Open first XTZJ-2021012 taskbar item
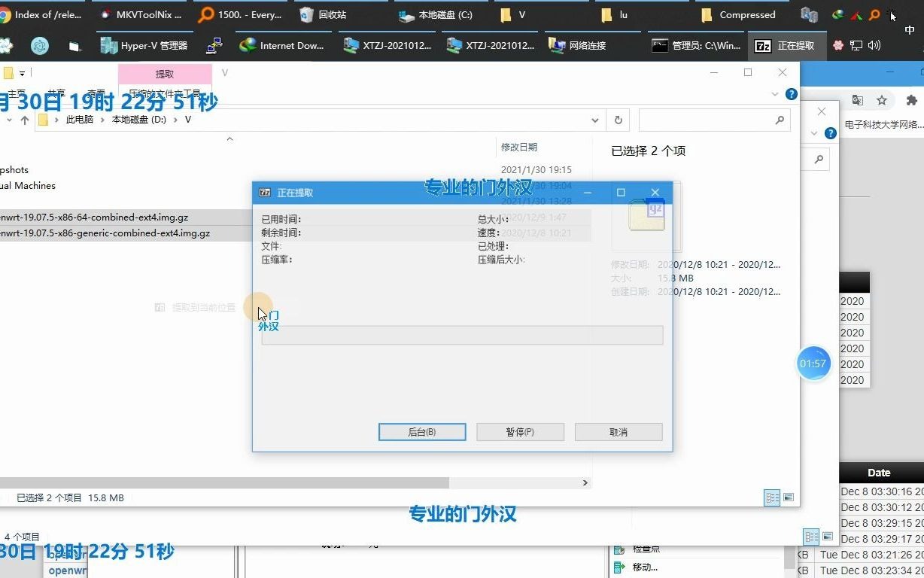This screenshot has height=578, width=924. (x=387, y=46)
